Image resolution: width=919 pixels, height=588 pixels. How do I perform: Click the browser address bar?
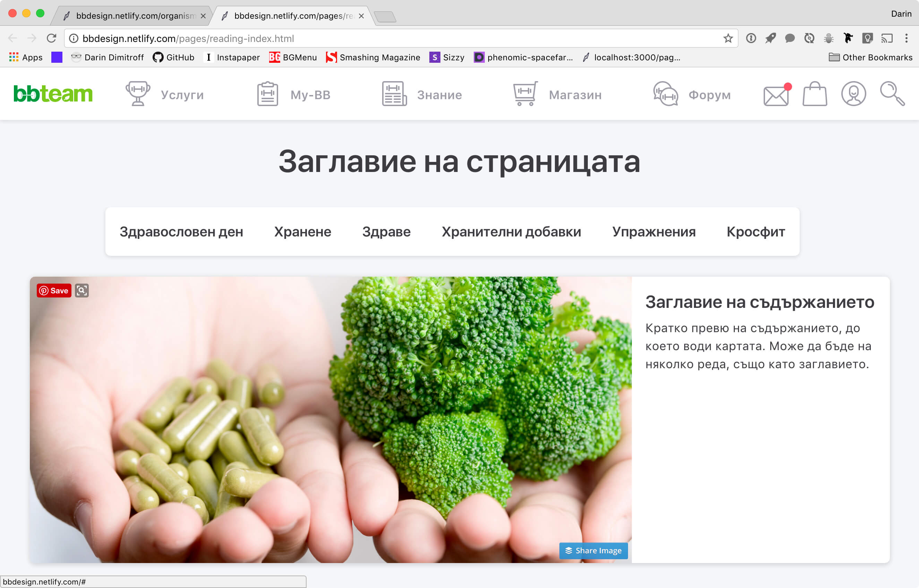coord(382,38)
